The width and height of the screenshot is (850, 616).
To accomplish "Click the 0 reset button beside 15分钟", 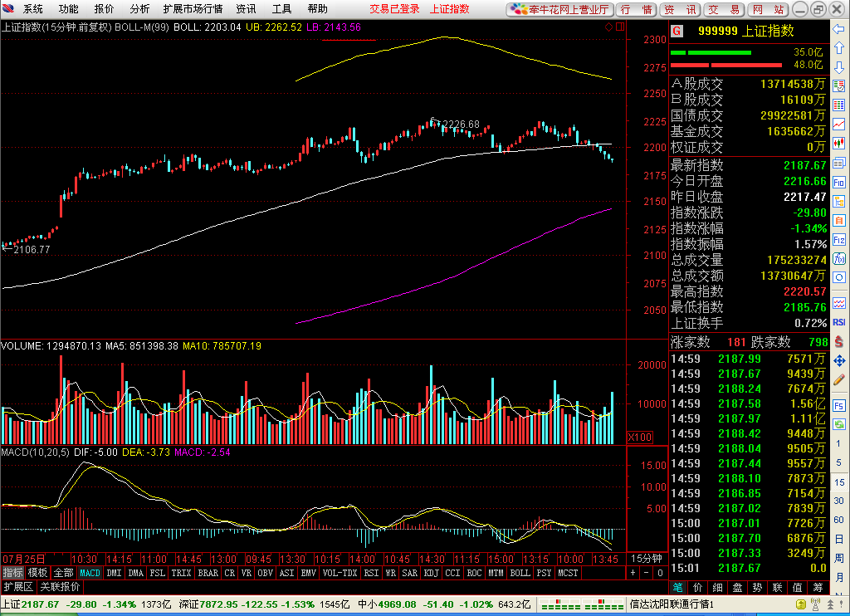I will coord(660,573).
